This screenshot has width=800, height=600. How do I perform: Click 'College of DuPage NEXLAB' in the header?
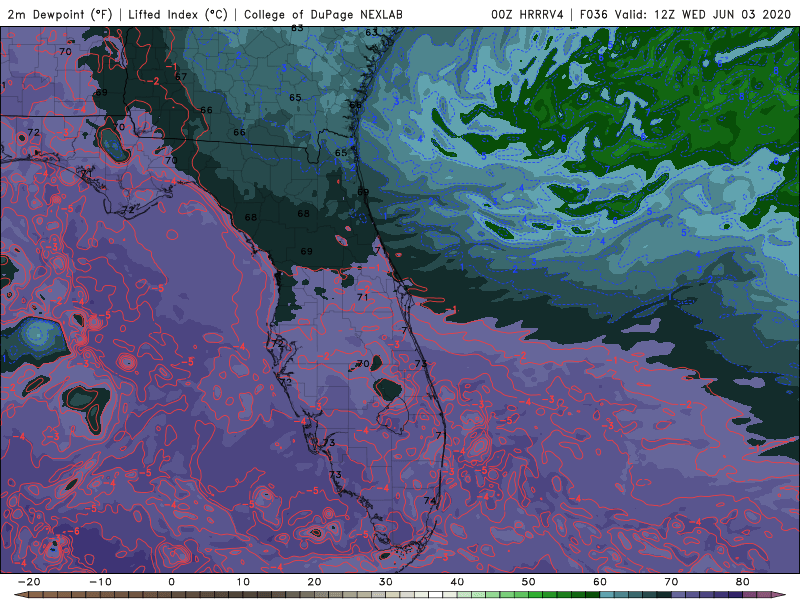323,14
